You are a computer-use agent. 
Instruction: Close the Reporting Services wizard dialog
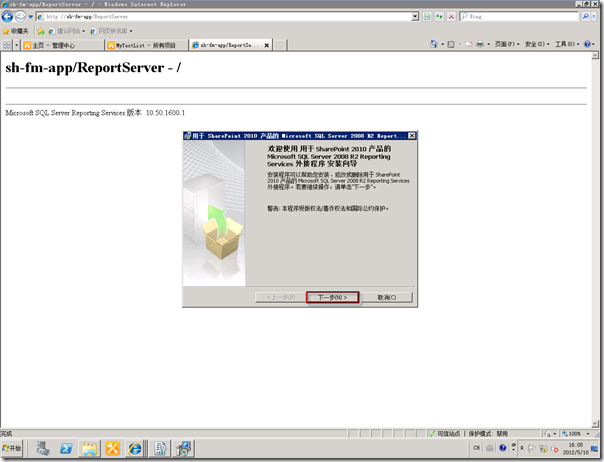tap(412, 136)
